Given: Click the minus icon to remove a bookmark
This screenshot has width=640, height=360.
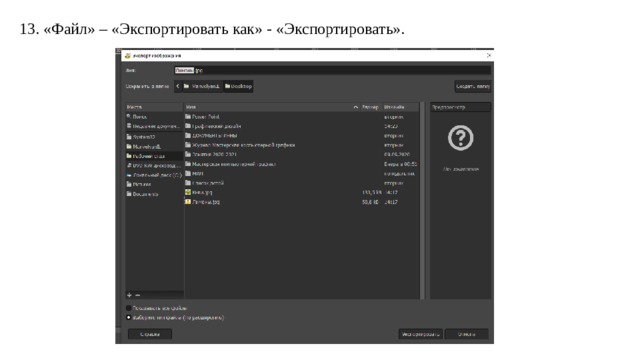Looking at the screenshot, I should [138, 295].
